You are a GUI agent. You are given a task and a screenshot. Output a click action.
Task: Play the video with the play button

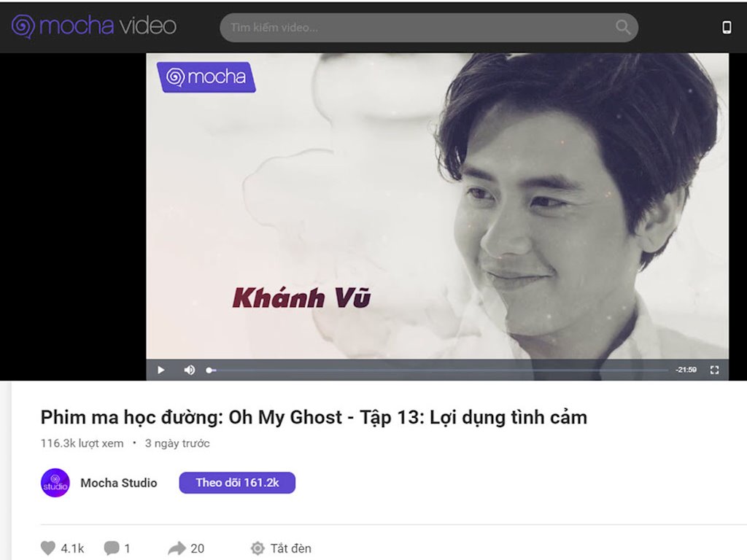coord(161,370)
